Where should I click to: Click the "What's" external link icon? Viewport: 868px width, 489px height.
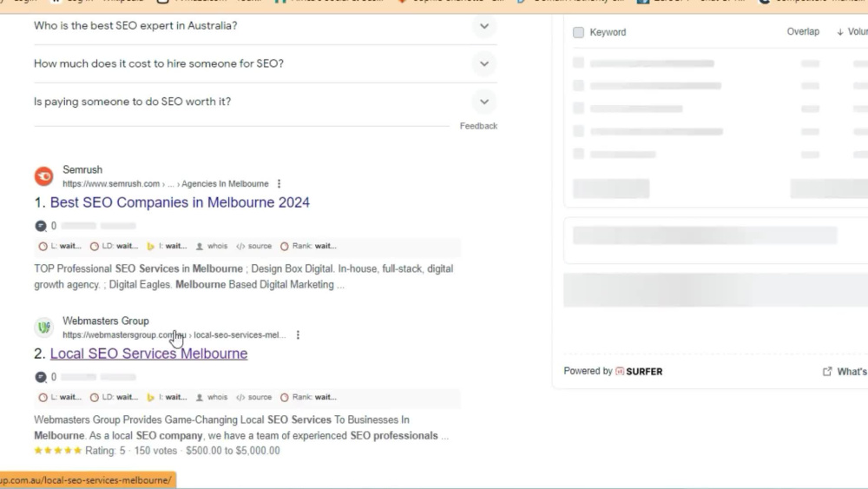pos(827,372)
